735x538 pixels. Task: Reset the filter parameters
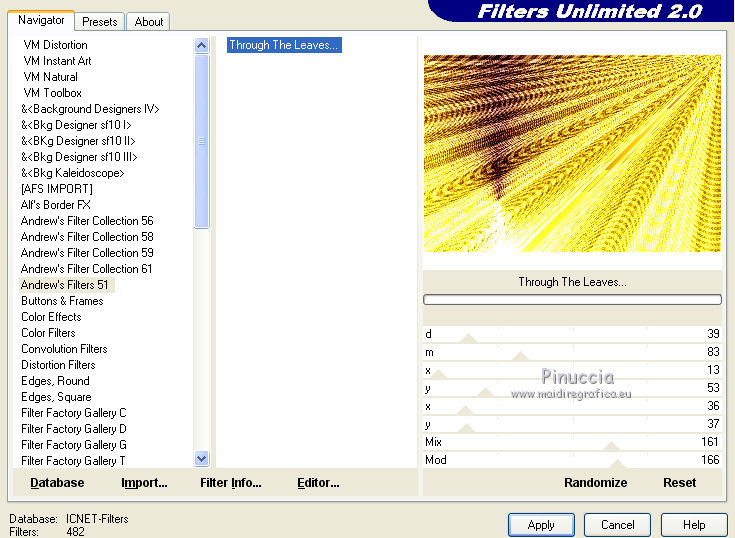(679, 483)
